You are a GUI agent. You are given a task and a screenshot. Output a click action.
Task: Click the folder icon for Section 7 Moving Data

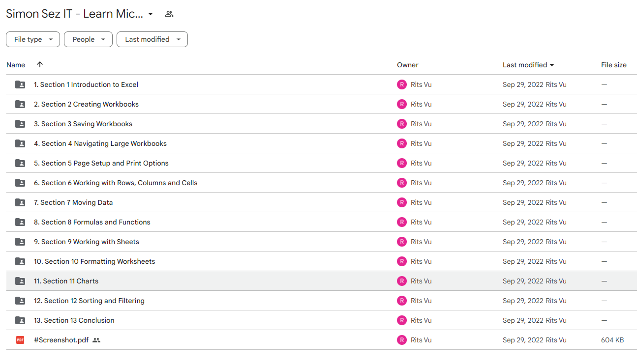click(20, 202)
